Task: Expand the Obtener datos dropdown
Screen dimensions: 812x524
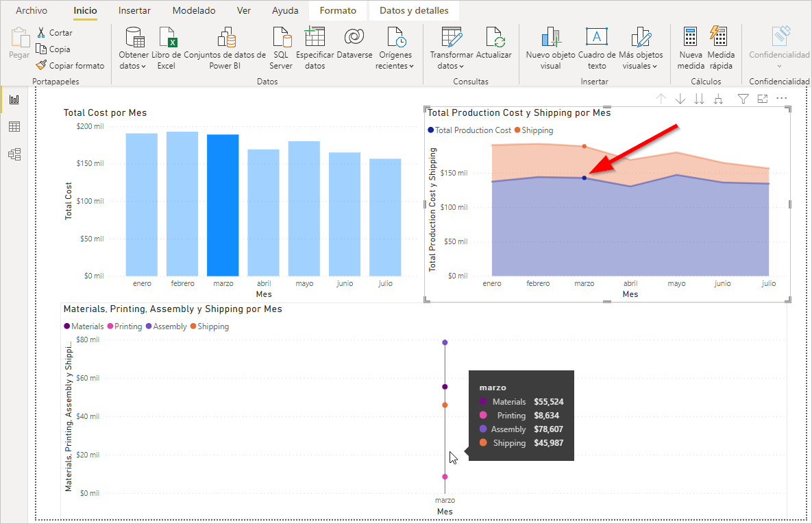Action: [x=134, y=48]
